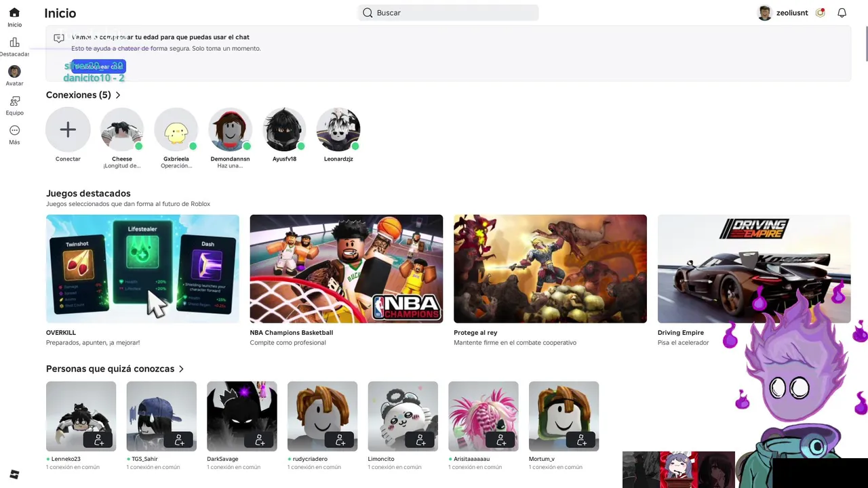Open Ayusfv18 connection avatar
This screenshot has width=868, height=488.
[284, 129]
